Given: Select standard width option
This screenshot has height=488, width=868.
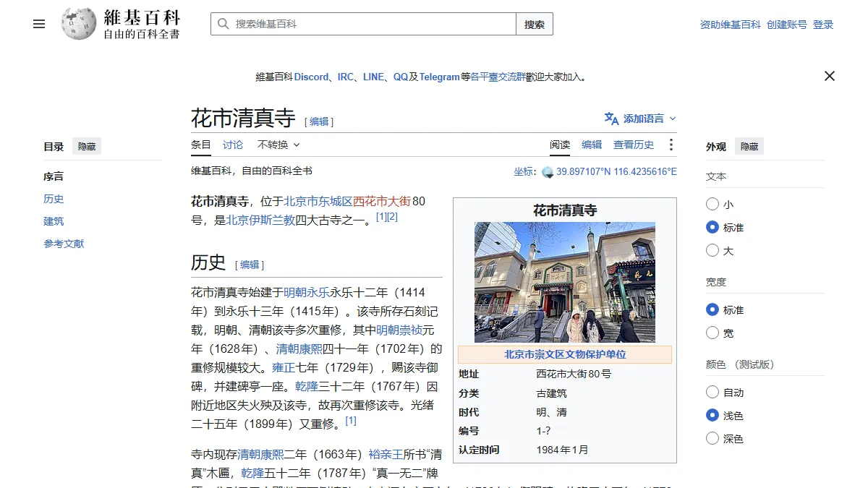Looking at the screenshot, I should (712, 309).
